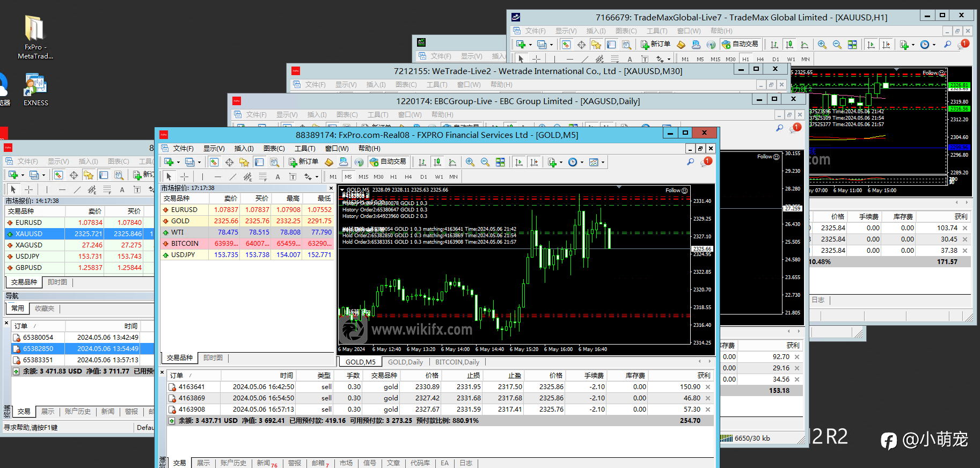Image resolution: width=980 pixels, height=468 pixels.
Task: Expand profiles dropdown arrow in FxPro toolbar
Action: (x=199, y=163)
